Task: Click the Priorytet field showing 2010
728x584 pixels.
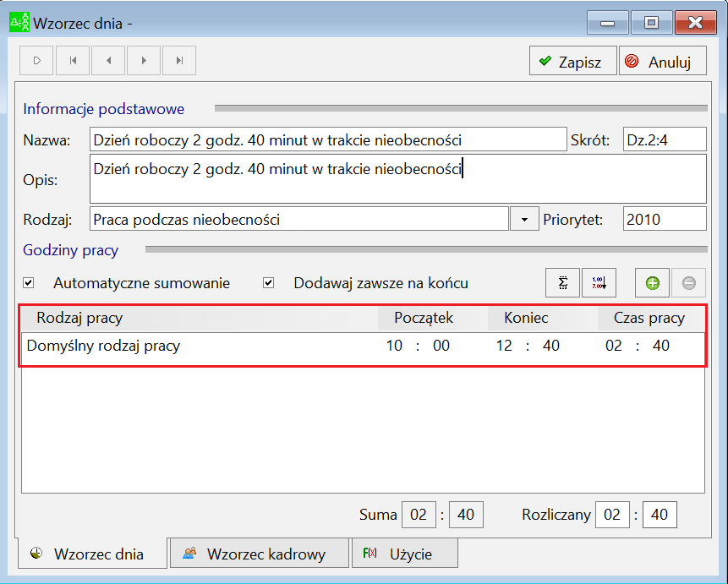Action: click(x=665, y=219)
